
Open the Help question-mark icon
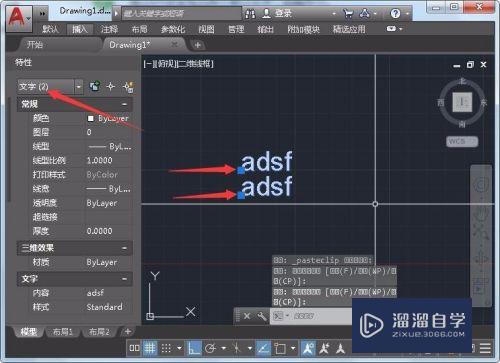tap(395, 14)
